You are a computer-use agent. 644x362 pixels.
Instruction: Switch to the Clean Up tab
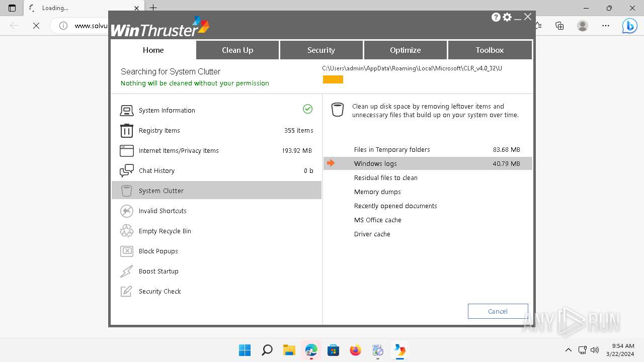(x=237, y=50)
